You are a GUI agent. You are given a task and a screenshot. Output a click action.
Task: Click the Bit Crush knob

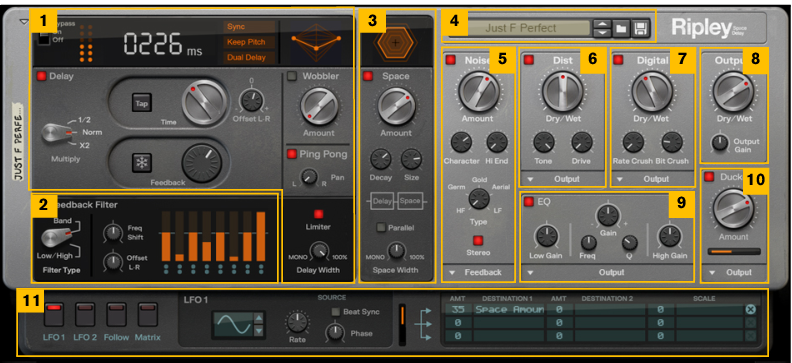point(671,143)
